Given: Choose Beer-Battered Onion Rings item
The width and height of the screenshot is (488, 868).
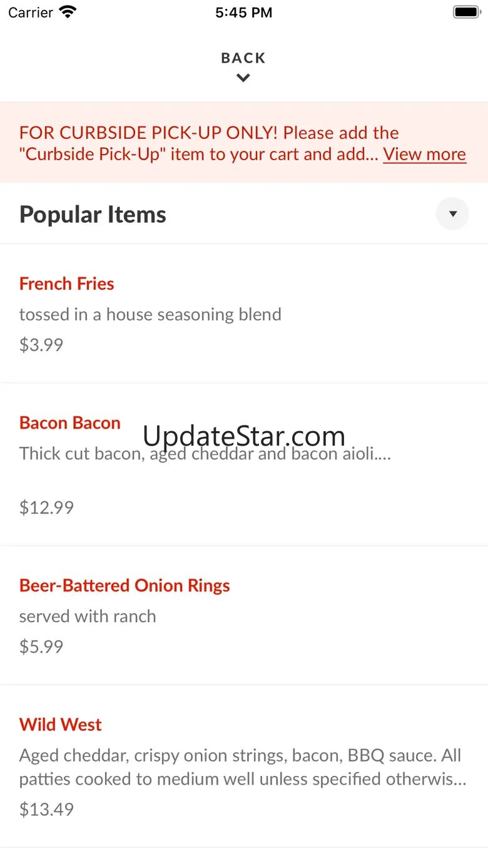Looking at the screenshot, I should tap(125, 586).
